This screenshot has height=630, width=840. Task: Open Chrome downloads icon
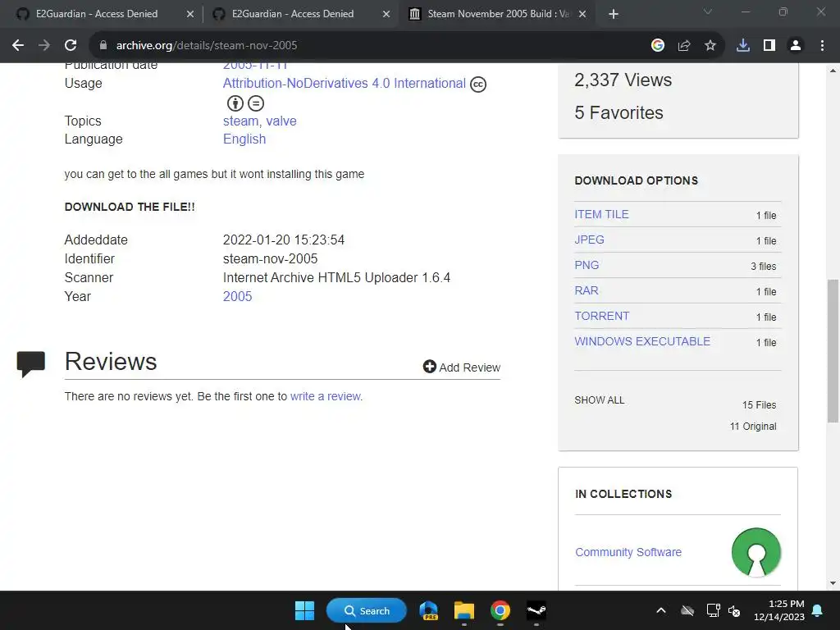(x=743, y=46)
